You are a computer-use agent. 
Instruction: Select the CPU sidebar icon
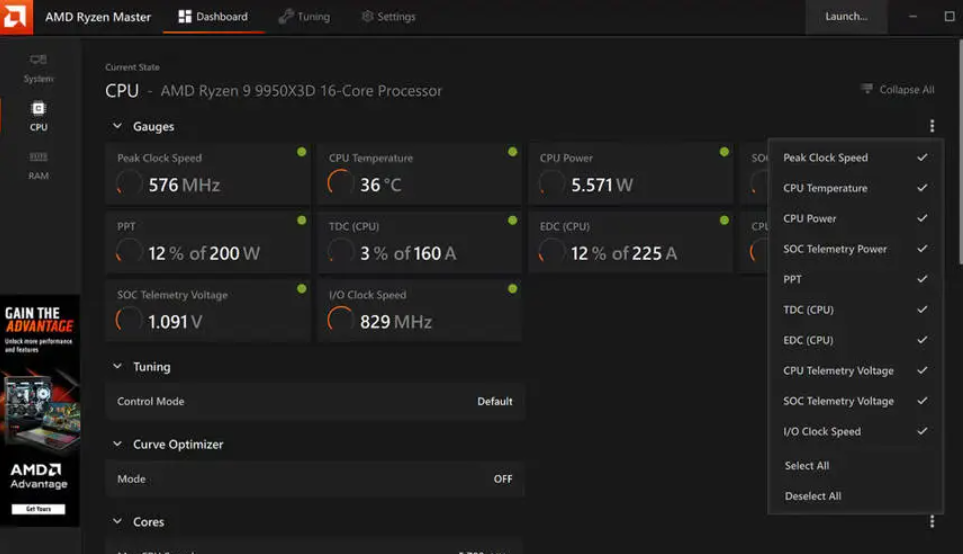(x=38, y=115)
